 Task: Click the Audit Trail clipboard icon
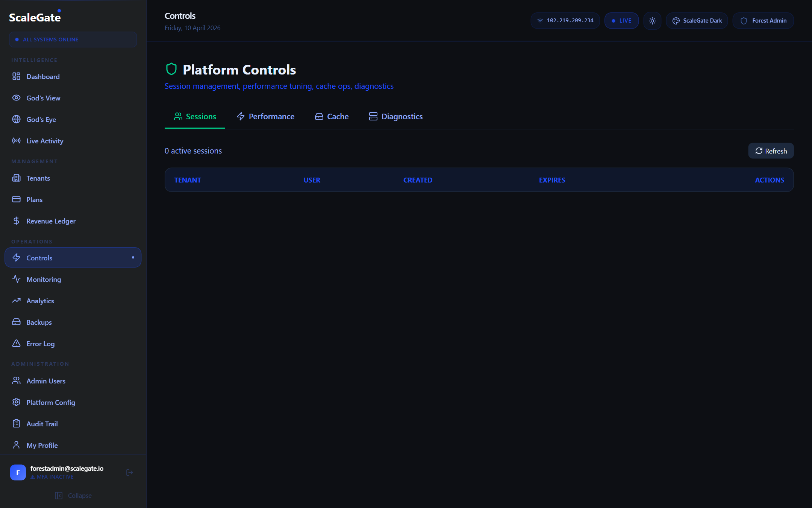(x=16, y=423)
